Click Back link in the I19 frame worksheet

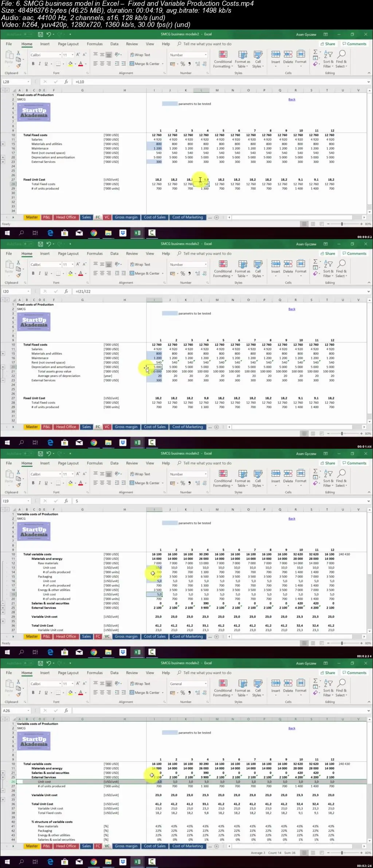tap(292, 519)
